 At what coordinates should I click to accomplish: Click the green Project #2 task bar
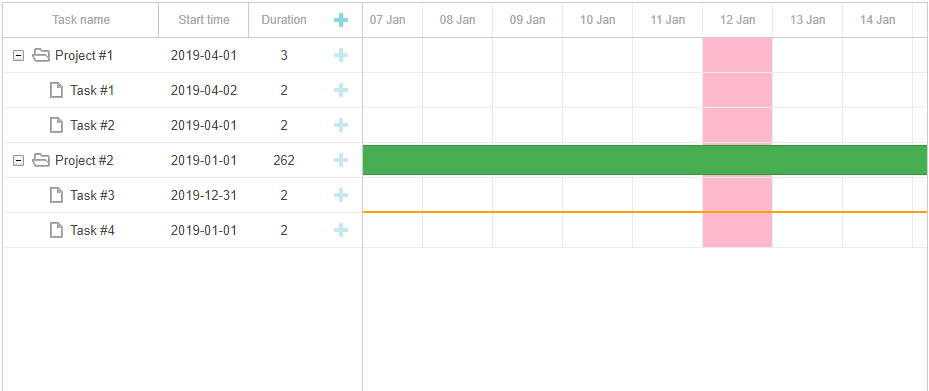[x=645, y=160]
